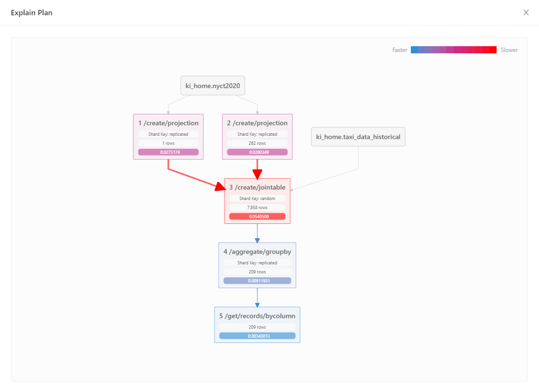Select the 3 /create/jointable node
This screenshot has width=539, height=392.
[257, 187]
